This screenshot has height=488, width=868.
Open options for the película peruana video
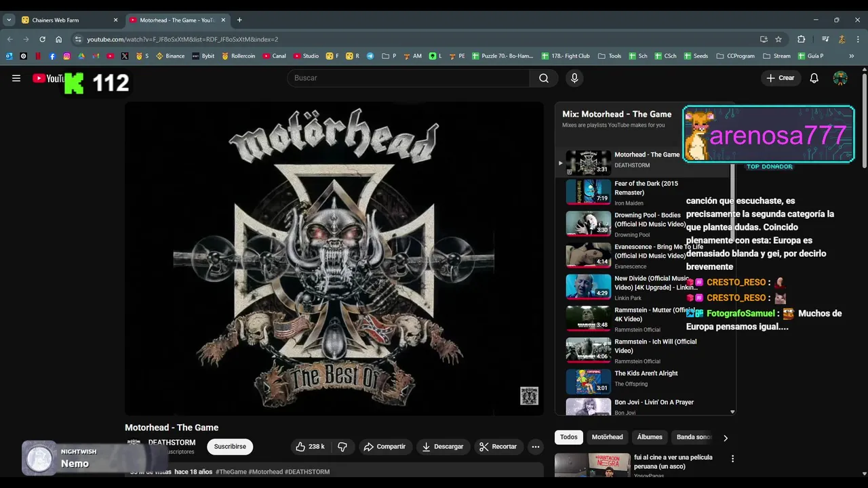[732, 459]
